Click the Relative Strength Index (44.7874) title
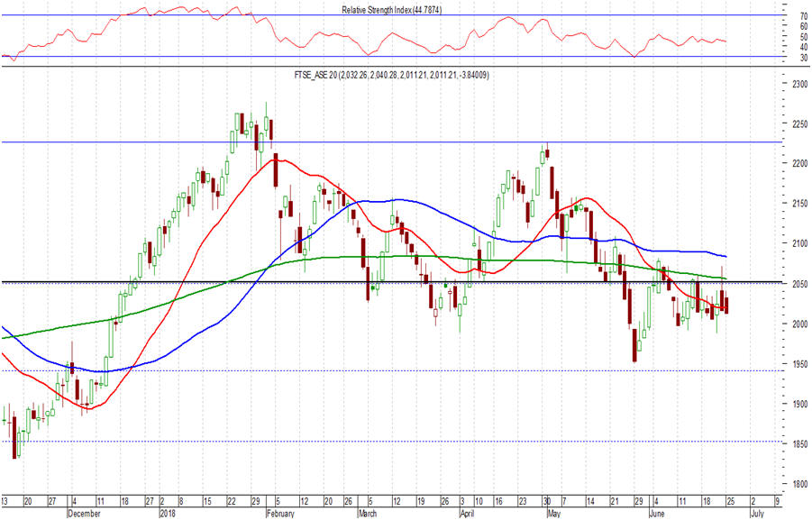The width and height of the screenshot is (812, 520). 391,10
